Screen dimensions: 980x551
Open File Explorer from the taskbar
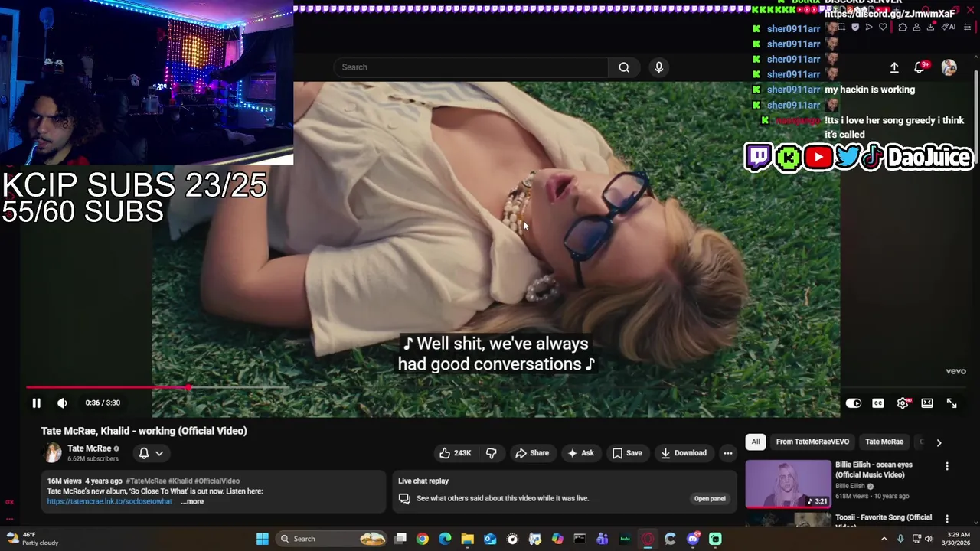467,539
